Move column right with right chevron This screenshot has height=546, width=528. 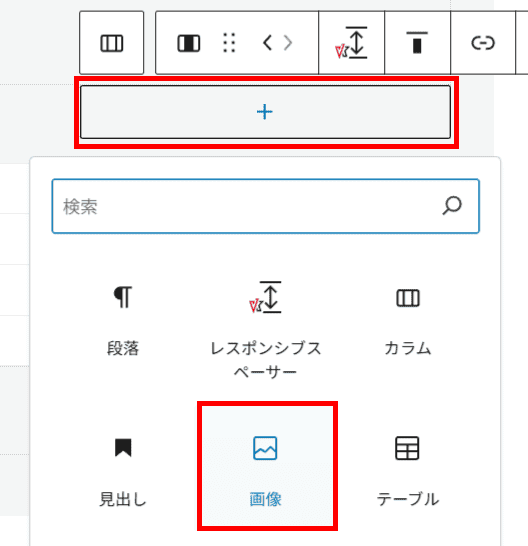288,43
